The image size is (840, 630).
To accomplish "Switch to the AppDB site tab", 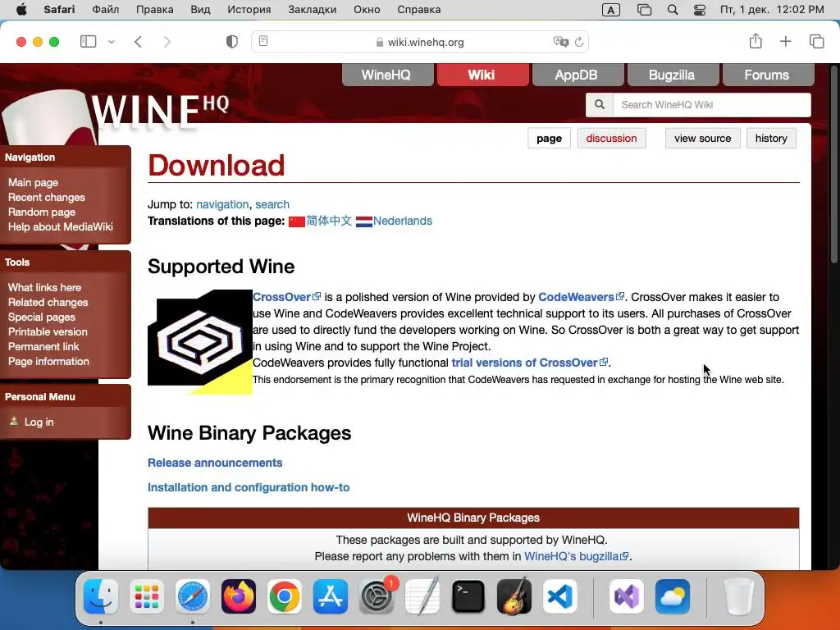I will (x=577, y=75).
